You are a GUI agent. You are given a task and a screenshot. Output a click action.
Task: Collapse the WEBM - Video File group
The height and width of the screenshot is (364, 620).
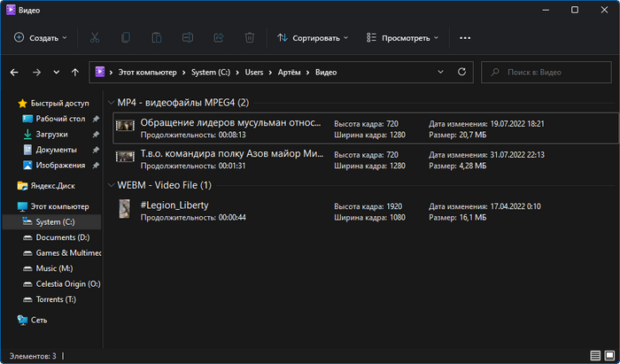click(x=111, y=186)
